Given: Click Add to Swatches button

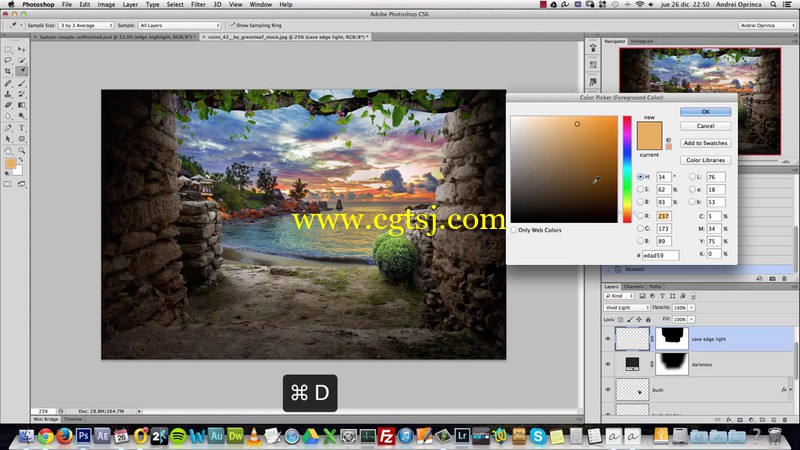Looking at the screenshot, I should (x=705, y=143).
